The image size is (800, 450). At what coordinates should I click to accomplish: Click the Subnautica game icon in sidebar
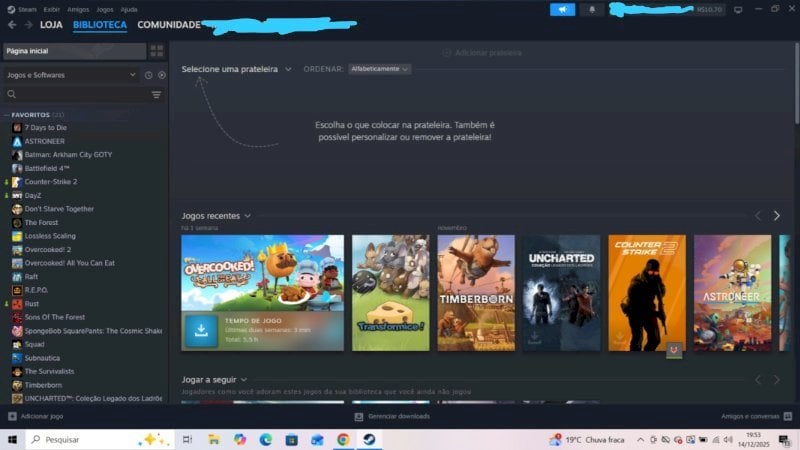pyautogui.click(x=17, y=358)
